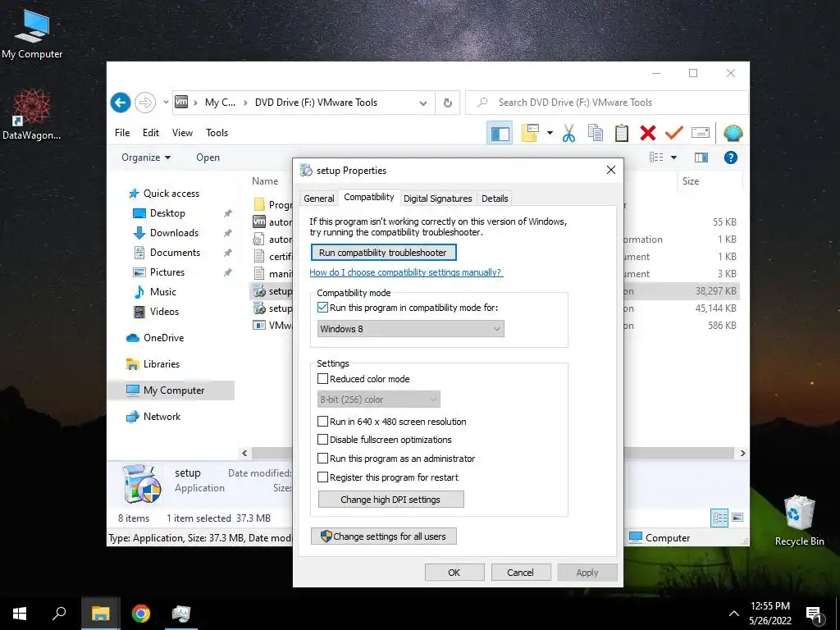
Task: Expand the address bar history dropdown
Action: [423, 103]
